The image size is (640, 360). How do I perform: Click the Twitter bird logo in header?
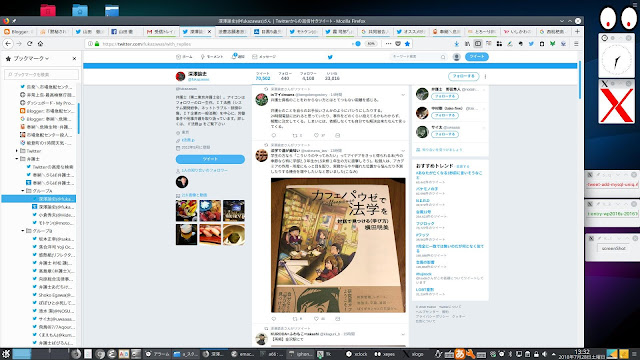pos(330,57)
